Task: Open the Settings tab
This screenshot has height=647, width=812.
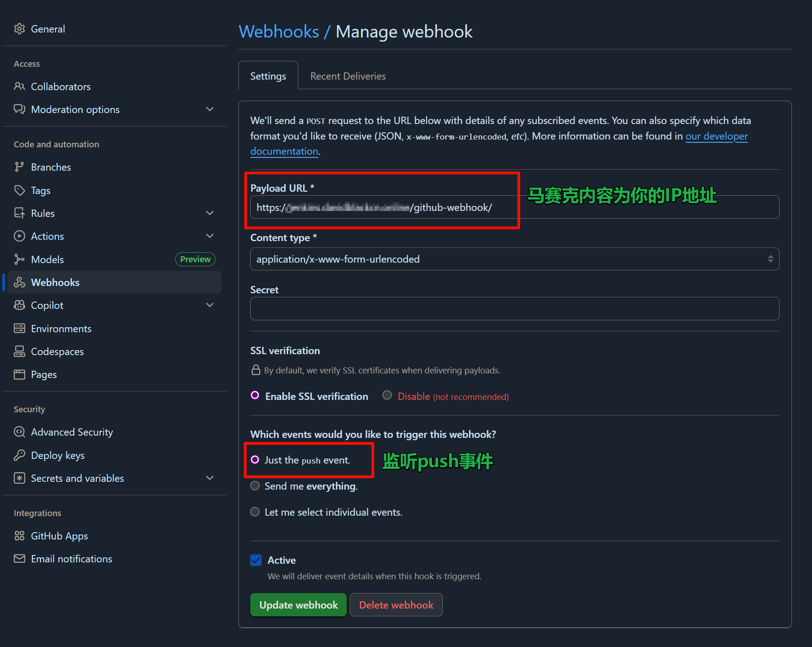Action: (268, 76)
